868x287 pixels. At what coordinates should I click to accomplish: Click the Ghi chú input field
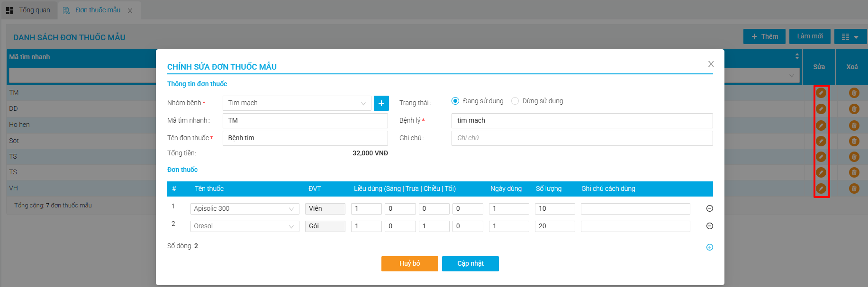tap(582, 138)
